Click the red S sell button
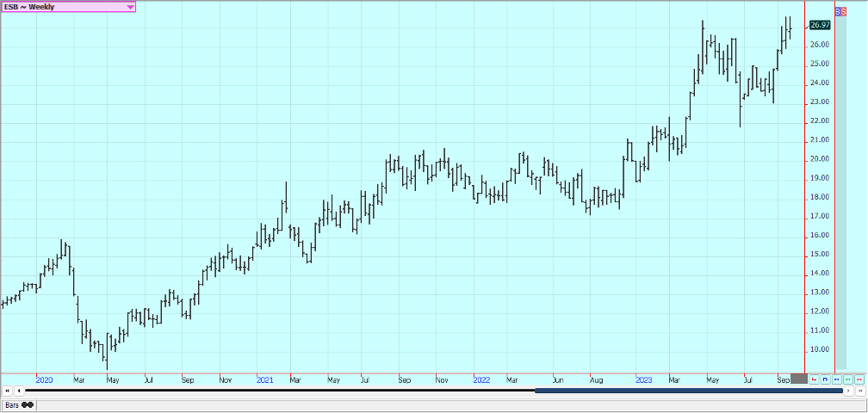This screenshot has width=868, height=413. coord(843,11)
